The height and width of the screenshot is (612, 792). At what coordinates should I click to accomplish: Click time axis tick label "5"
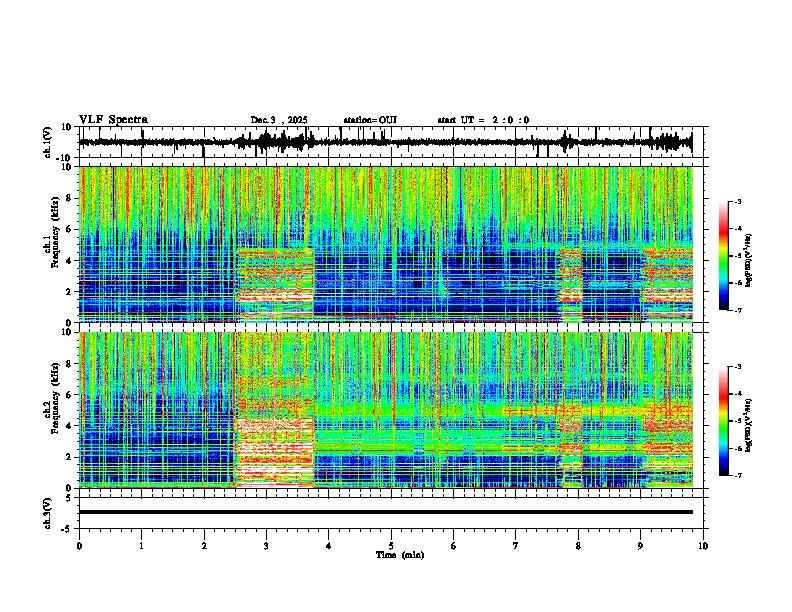point(391,546)
